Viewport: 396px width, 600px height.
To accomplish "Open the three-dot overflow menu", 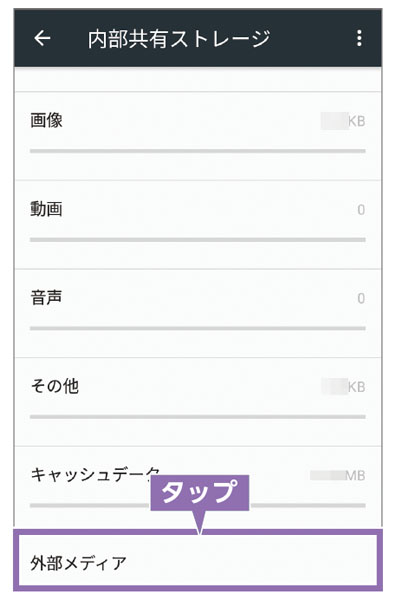I will [x=359, y=38].
